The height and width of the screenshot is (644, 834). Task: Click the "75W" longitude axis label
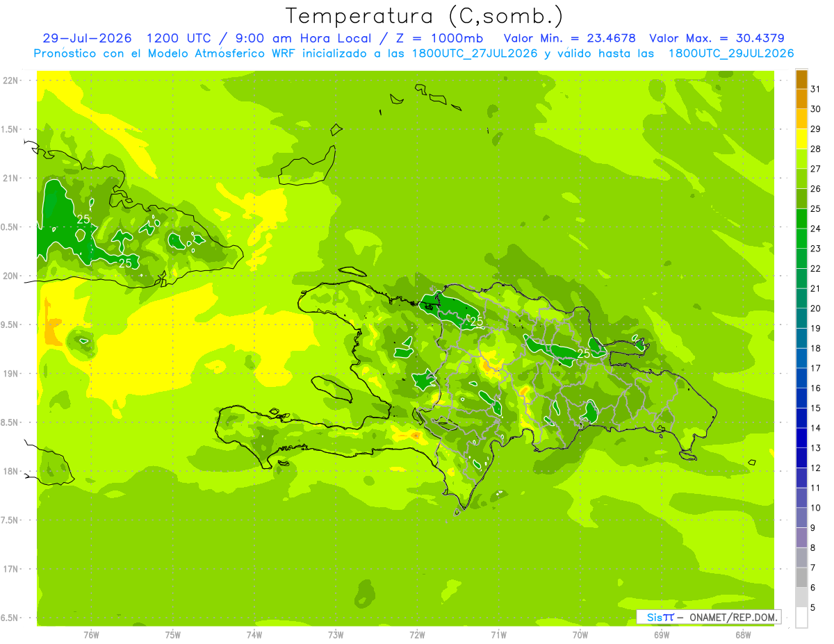tap(172, 634)
